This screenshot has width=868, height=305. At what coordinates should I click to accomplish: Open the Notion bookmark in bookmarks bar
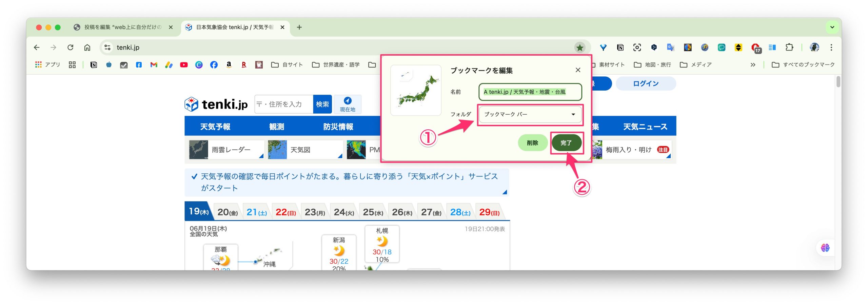tap(94, 64)
